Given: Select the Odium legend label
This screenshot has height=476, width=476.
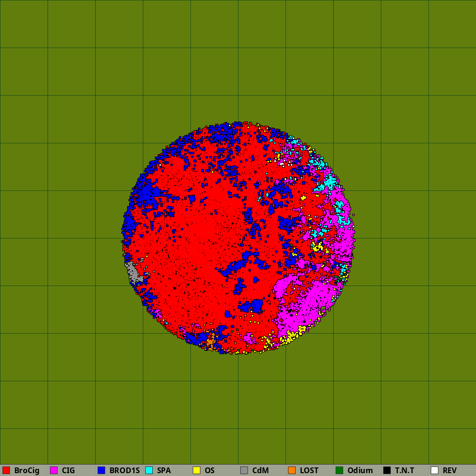Looking at the screenshot, I should 360,471.
